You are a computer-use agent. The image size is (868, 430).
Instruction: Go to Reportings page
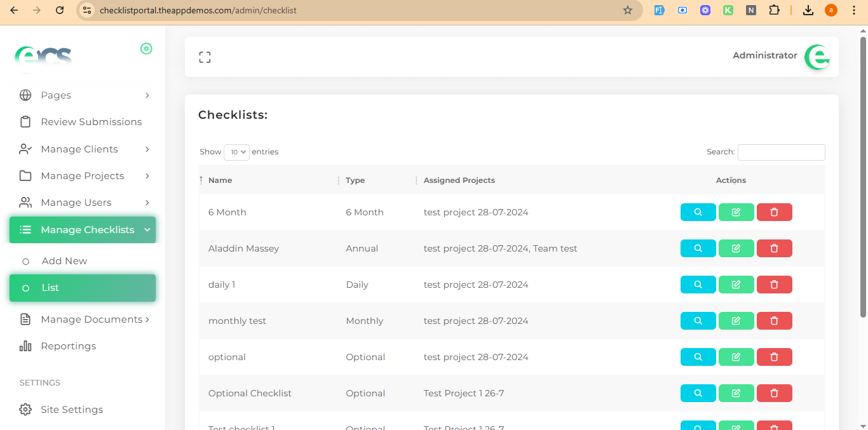pos(68,346)
